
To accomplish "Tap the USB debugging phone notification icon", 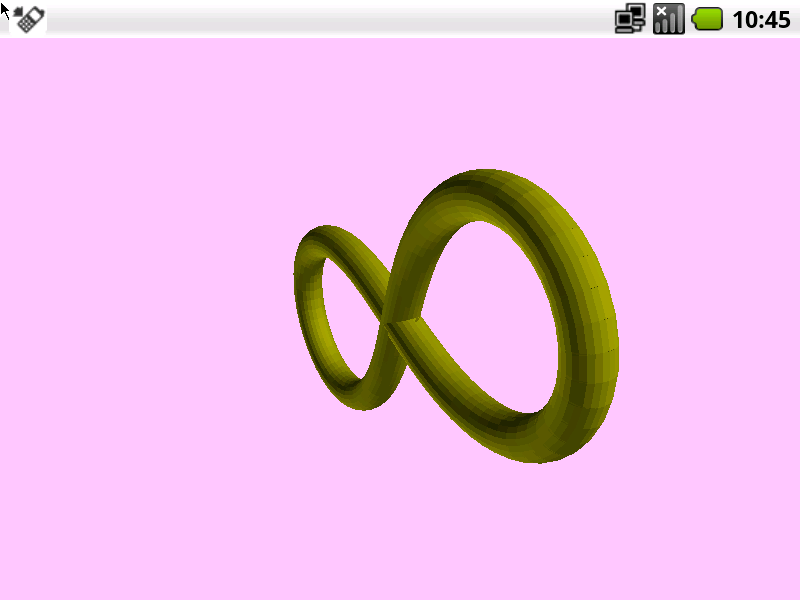I will pos(29,19).
